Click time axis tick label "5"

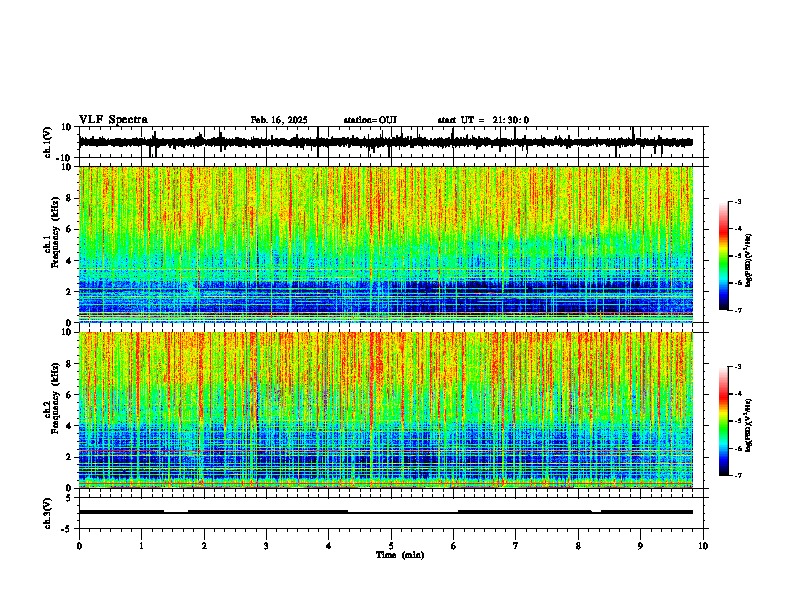click(391, 546)
